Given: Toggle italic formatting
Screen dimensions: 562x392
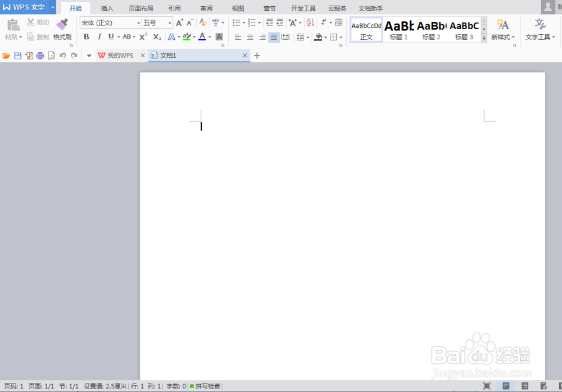Looking at the screenshot, I should pyautogui.click(x=99, y=37).
